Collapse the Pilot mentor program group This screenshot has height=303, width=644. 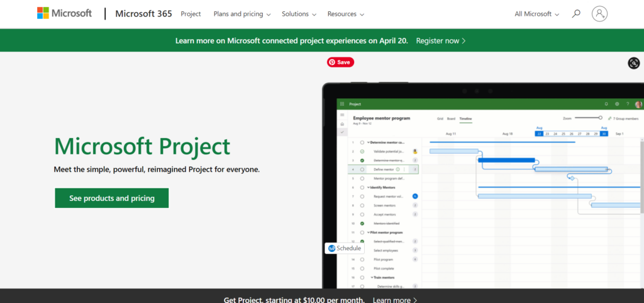tap(369, 232)
